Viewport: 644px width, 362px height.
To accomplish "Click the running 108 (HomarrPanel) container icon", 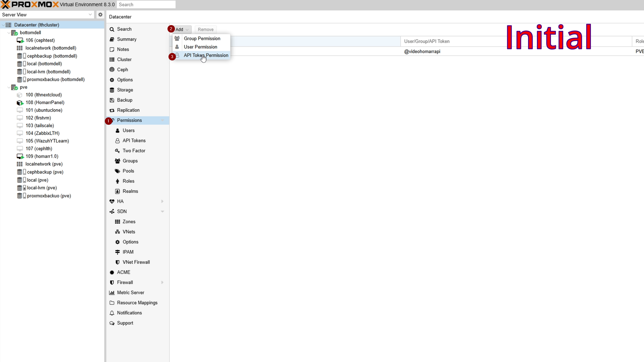I will (x=20, y=103).
